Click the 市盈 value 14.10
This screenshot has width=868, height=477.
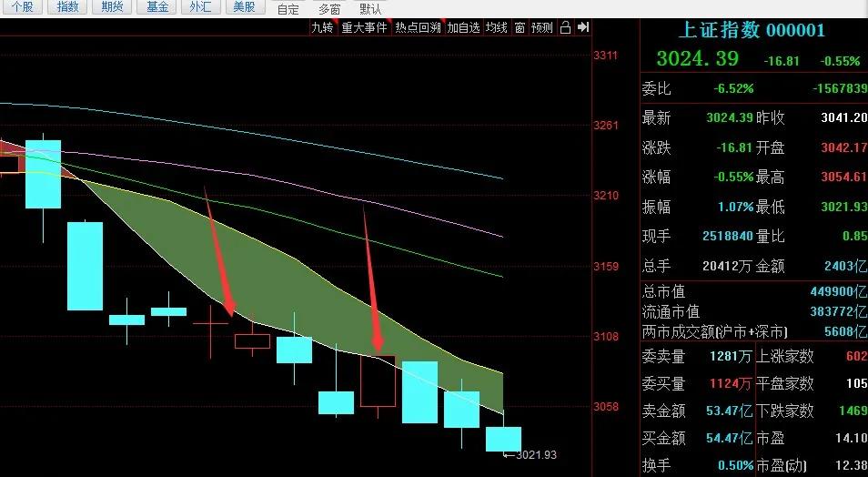click(852, 438)
